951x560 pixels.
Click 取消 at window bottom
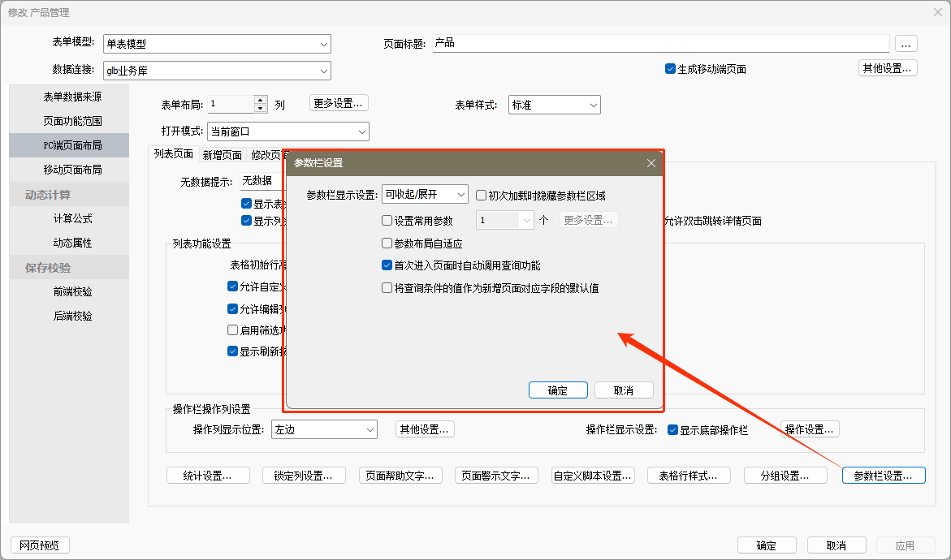(837, 545)
